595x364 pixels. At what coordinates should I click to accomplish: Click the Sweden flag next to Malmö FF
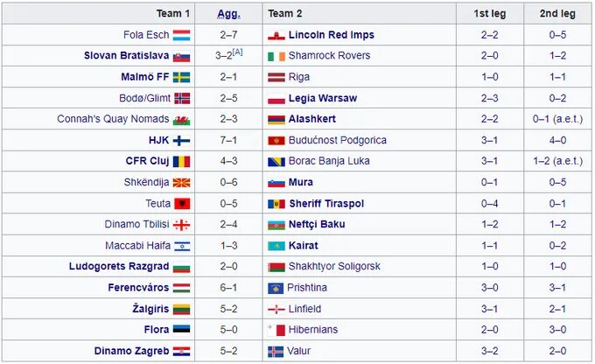coord(182,77)
